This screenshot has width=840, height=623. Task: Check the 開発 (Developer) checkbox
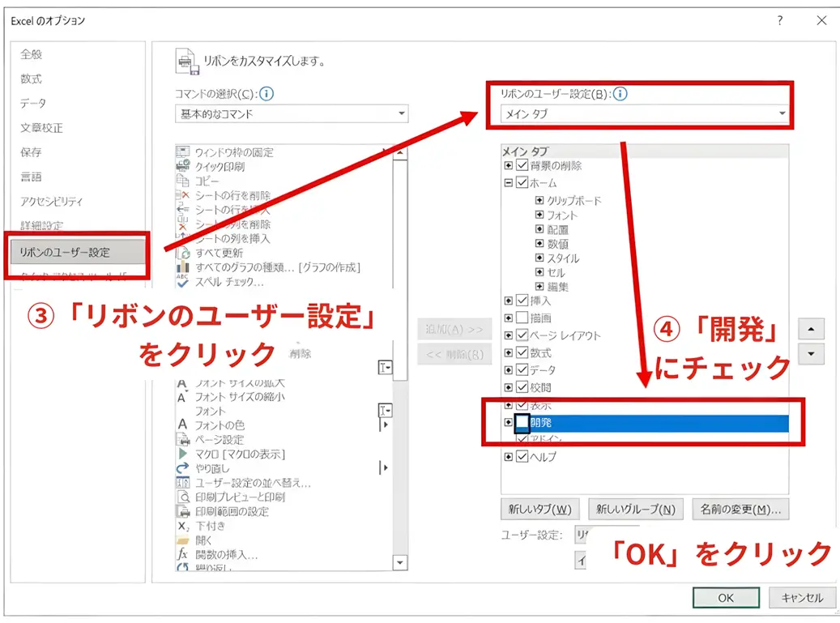(x=522, y=422)
